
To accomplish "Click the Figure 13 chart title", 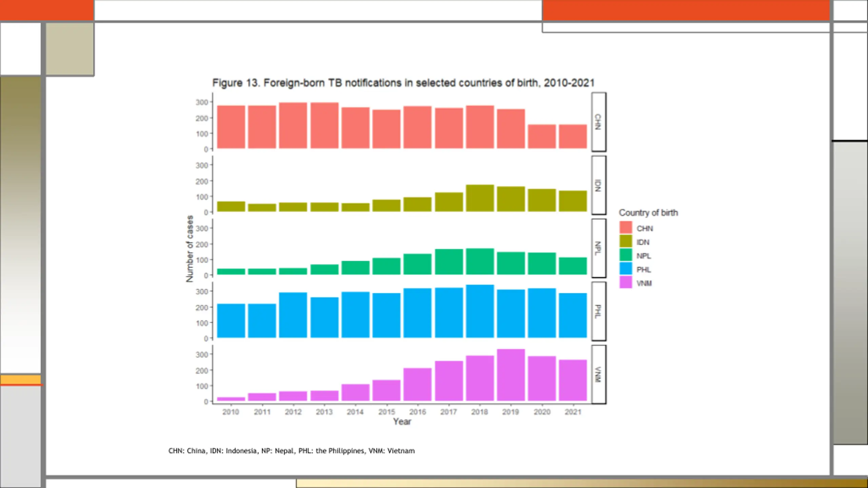I will pos(403,83).
